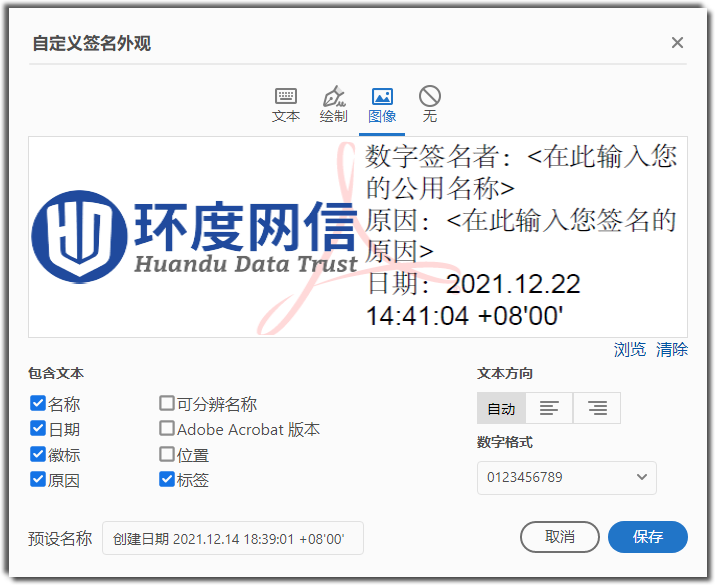Click the 取消 button
This screenshot has width=715, height=585.
[x=560, y=537]
